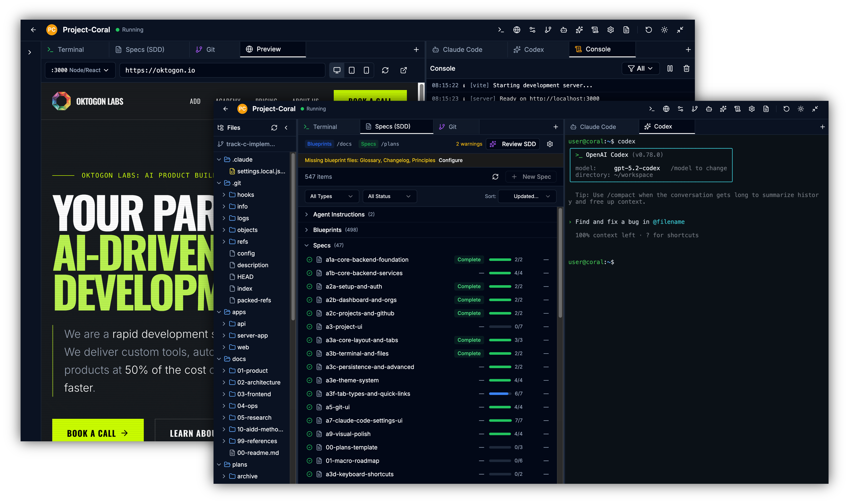Click the mobile device viewport icon
This screenshot has height=504, width=849.
click(366, 70)
